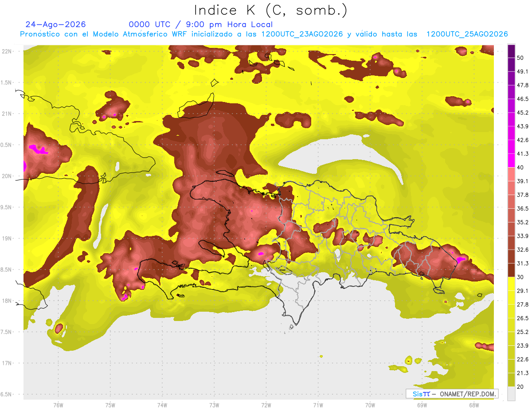The height and width of the screenshot is (411, 532).
Task: Click the "70W" longitude axis label
Action: 370,405
